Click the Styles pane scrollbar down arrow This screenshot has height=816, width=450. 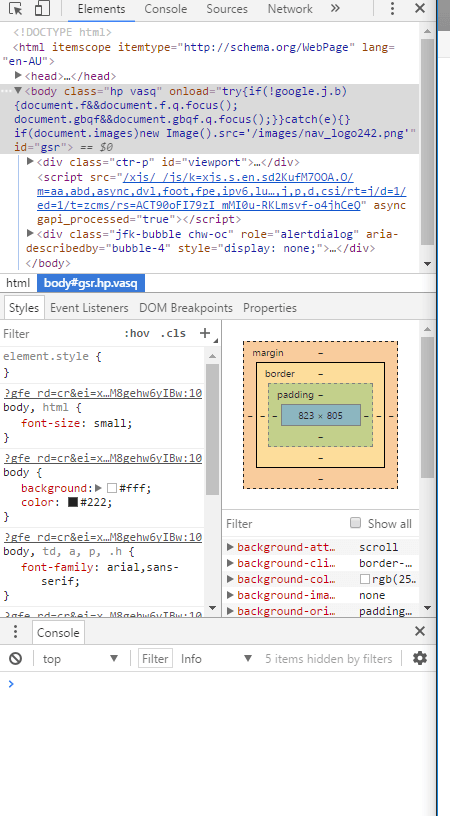[x=212, y=608]
